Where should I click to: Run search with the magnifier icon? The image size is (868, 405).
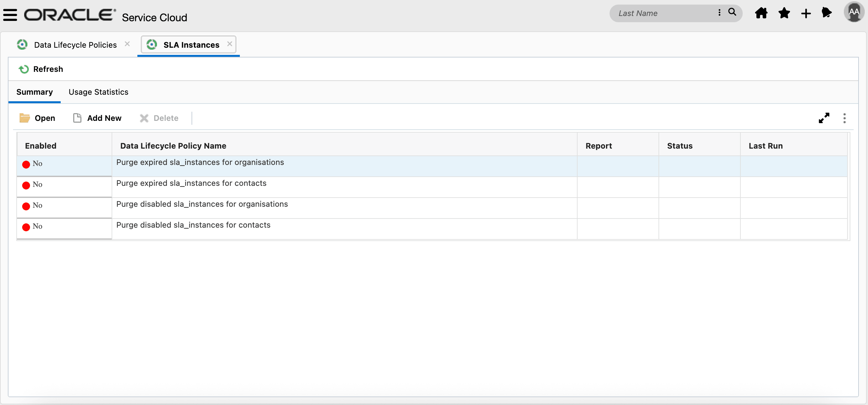coord(732,12)
